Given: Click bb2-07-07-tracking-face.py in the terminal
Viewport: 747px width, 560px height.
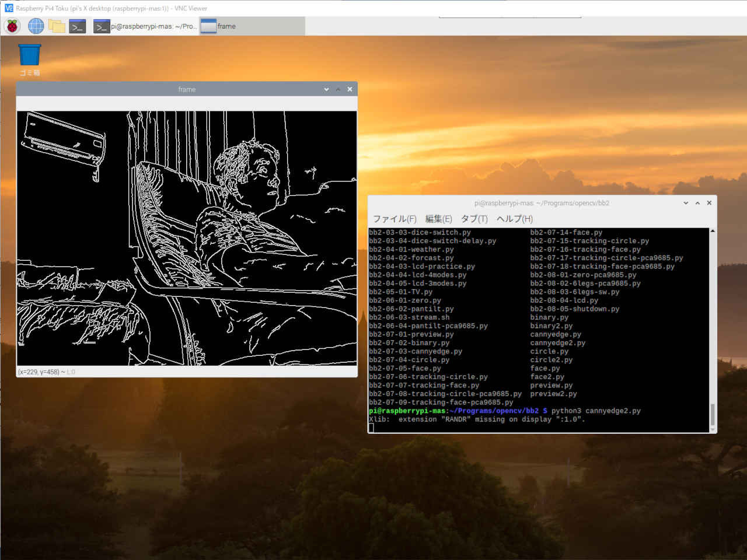Looking at the screenshot, I should coord(424,386).
